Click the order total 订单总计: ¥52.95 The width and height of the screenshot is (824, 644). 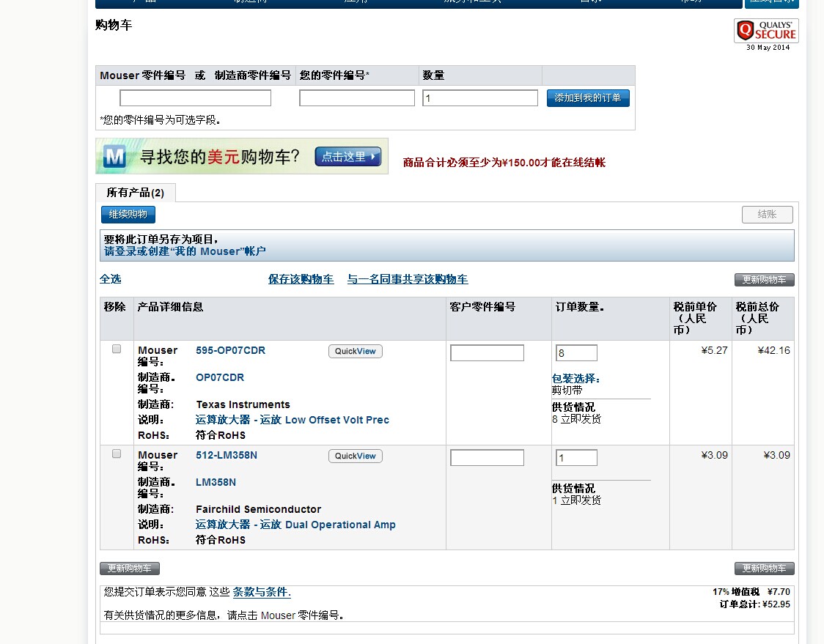coord(754,604)
